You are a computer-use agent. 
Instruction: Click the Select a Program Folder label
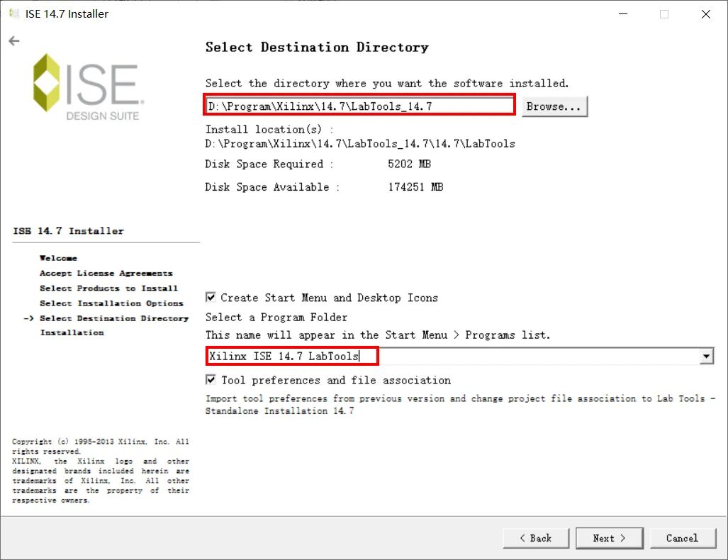pyautogui.click(x=276, y=317)
